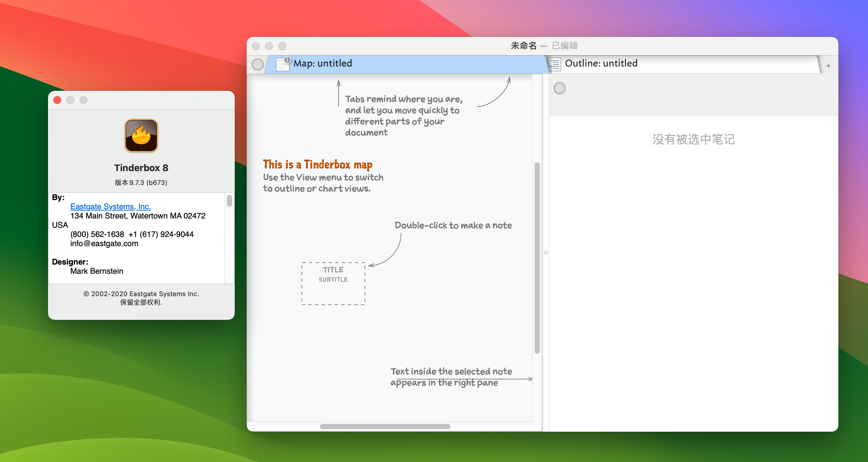
Task: Click the vertical scrollbar in the About credits
Action: click(x=229, y=200)
